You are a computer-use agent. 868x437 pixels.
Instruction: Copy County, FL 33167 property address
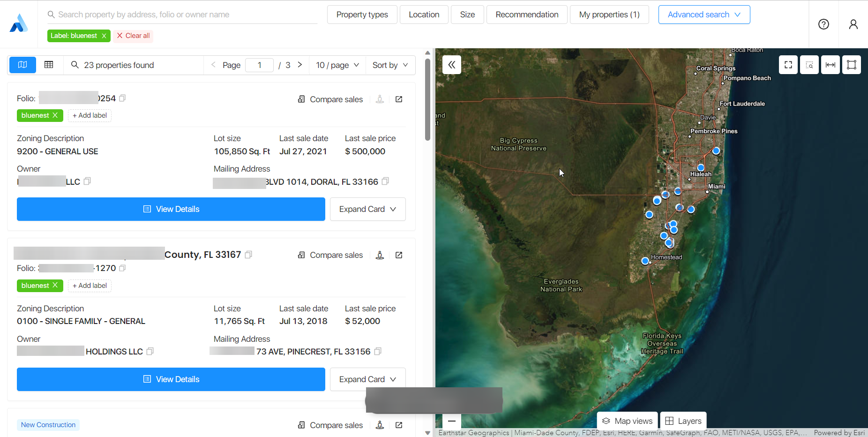coord(248,255)
